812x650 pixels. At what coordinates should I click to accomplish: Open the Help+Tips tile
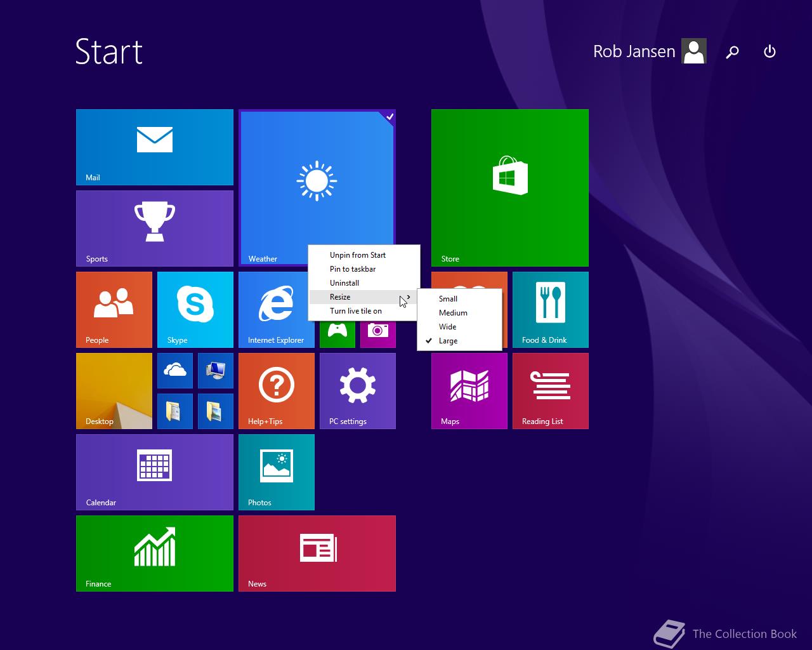277,391
